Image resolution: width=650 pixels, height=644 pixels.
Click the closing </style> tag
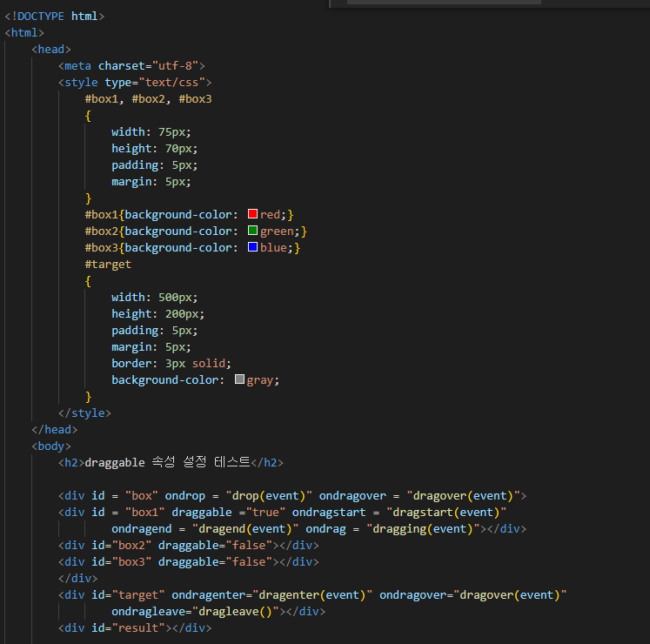click(84, 413)
